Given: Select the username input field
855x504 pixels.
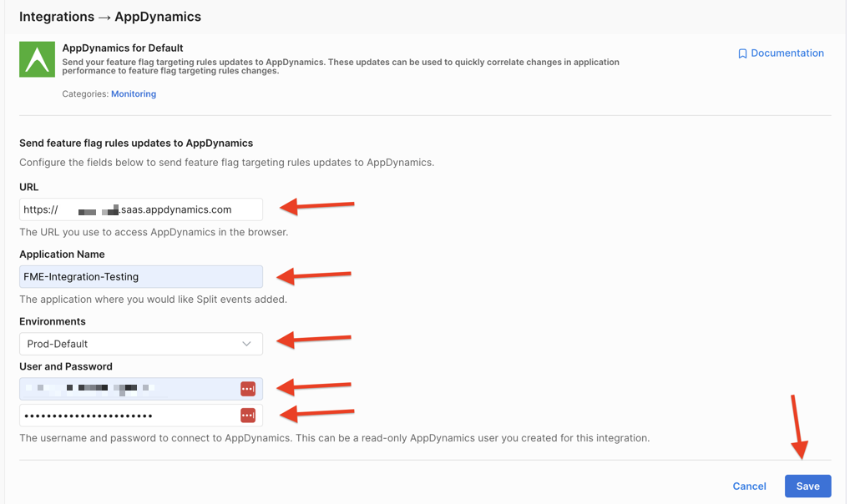Looking at the screenshot, I should (125, 389).
